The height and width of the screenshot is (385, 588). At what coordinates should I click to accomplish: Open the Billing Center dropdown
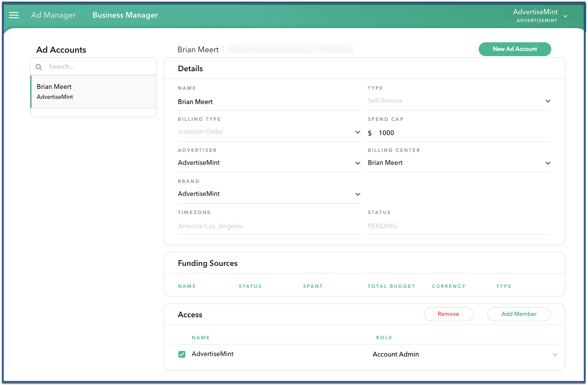459,163
